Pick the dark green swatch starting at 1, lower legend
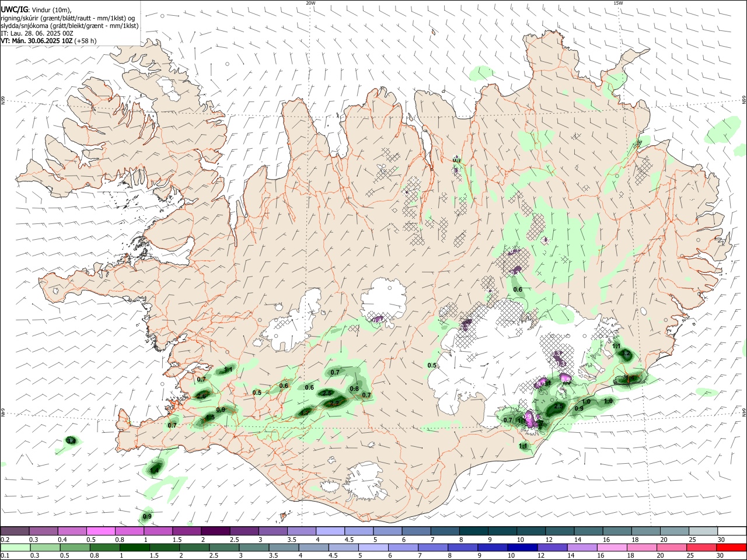747x560 pixels. click(x=134, y=547)
